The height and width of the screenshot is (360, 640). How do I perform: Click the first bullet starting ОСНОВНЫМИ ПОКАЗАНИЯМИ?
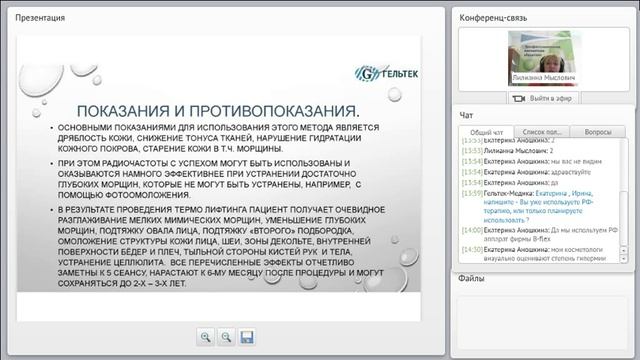pos(219,138)
